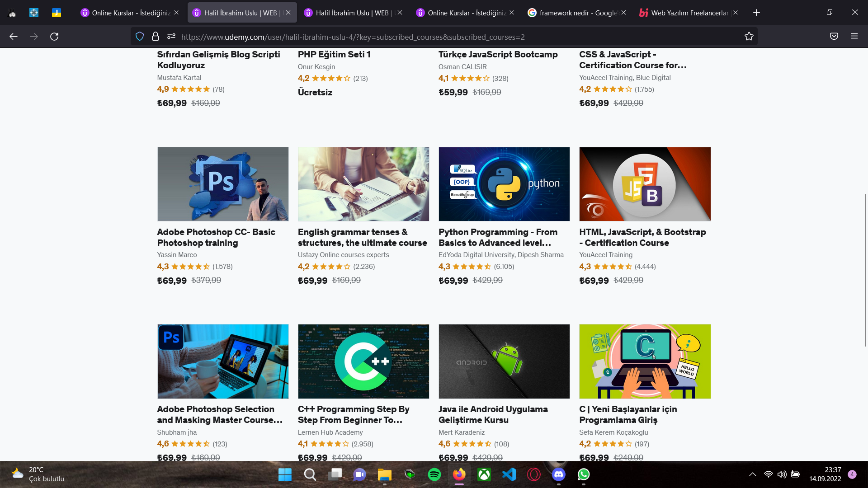Image resolution: width=868 pixels, height=488 pixels.
Task: Click the C programming Hello World thumbnail
Action: click(x=645, y=361)
